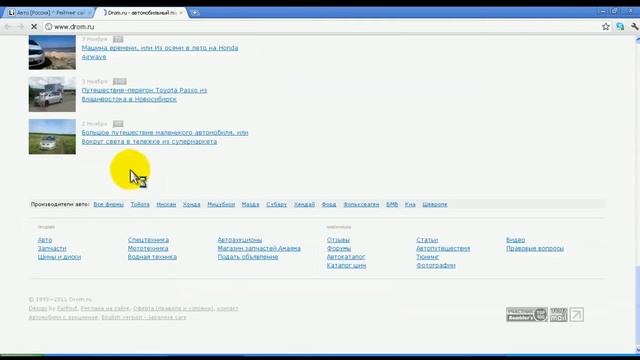The height and width of the screenshot is (360, 640).
Task: Open the 'Шины и диски' footer link
Action: (x=59, y=257)
